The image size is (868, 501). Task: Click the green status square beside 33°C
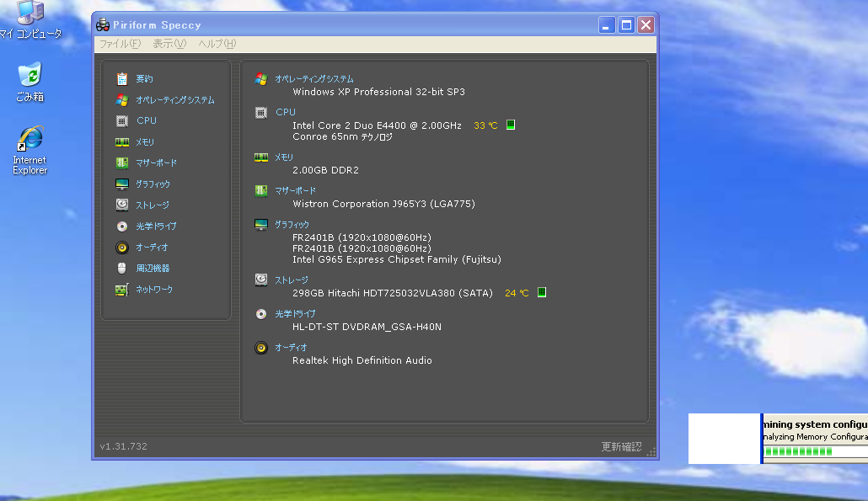click(x=511, y=125)
